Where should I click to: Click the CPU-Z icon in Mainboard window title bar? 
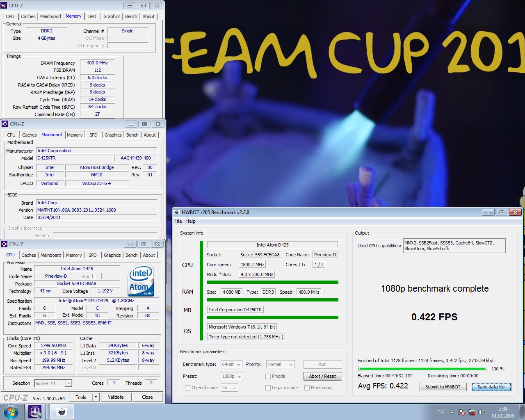click(x=5, y=124)
